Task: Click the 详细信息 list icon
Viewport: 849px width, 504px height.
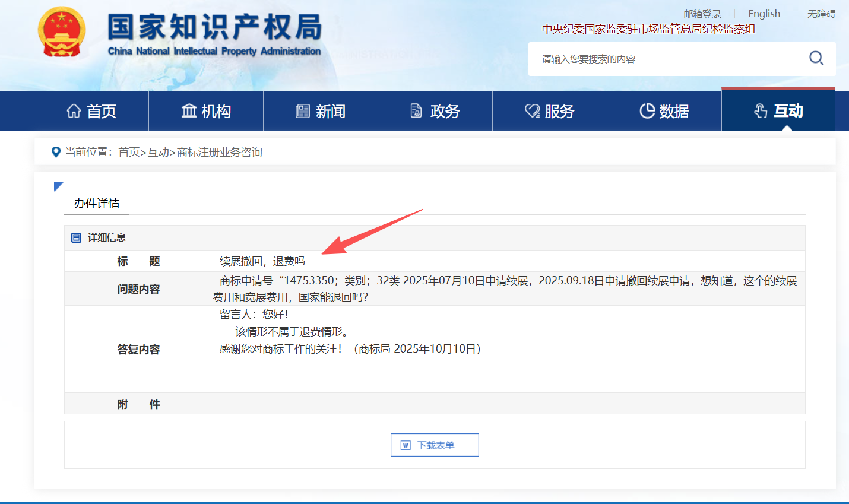Action: click(x=76, y=238)
